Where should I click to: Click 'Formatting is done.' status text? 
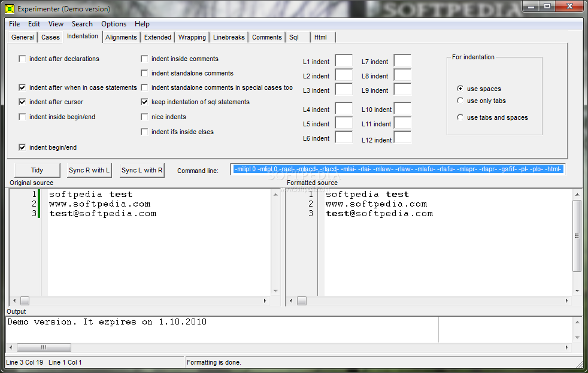pos(214,362)
